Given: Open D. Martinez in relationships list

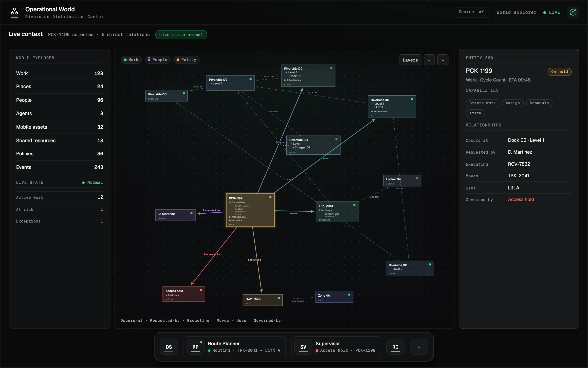Looking at the screenshot, I should [x=520, y=152].
